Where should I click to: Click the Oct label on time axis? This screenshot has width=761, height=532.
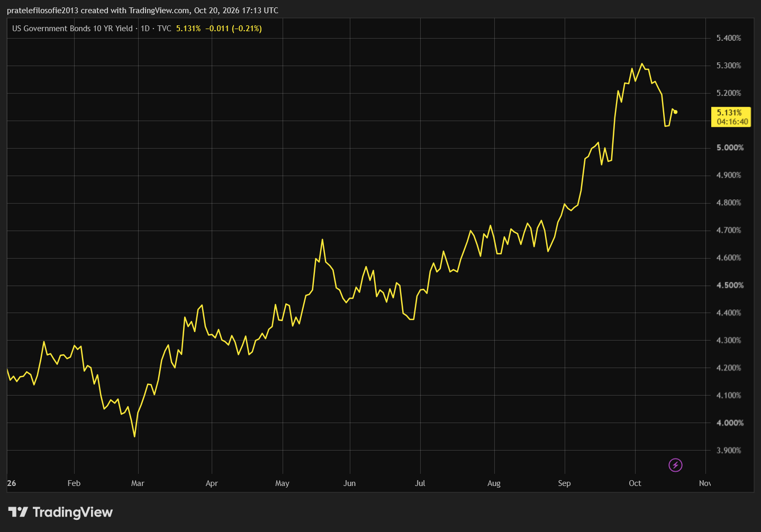[635, 483]
